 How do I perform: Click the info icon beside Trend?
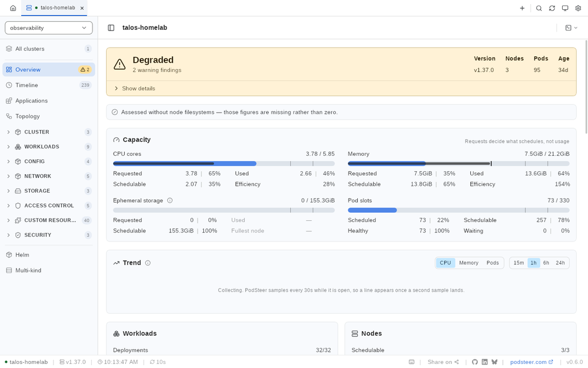148,263
